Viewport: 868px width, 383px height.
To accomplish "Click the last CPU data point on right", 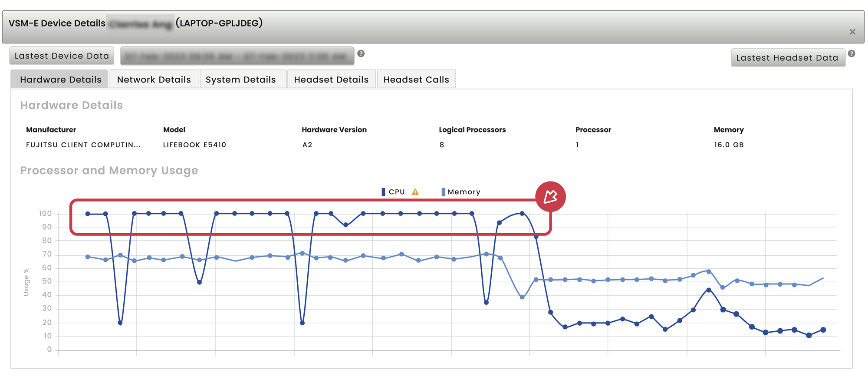I will [823, 330].
